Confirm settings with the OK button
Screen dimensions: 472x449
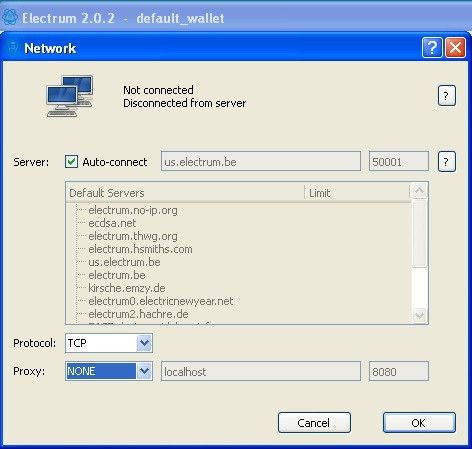pyautogui.click(x=419, y=423)
